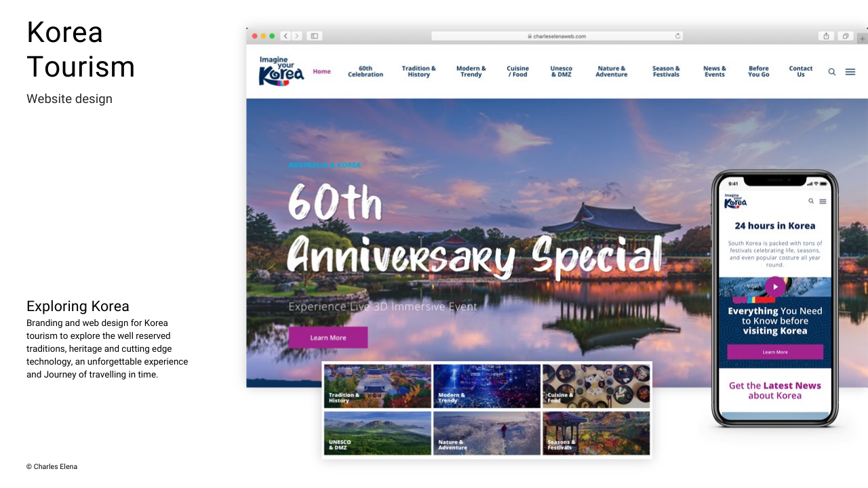The image size is (868, 488).
Task: Open the Modern & Trendy thumbnail tile
Action: point(487,386)
